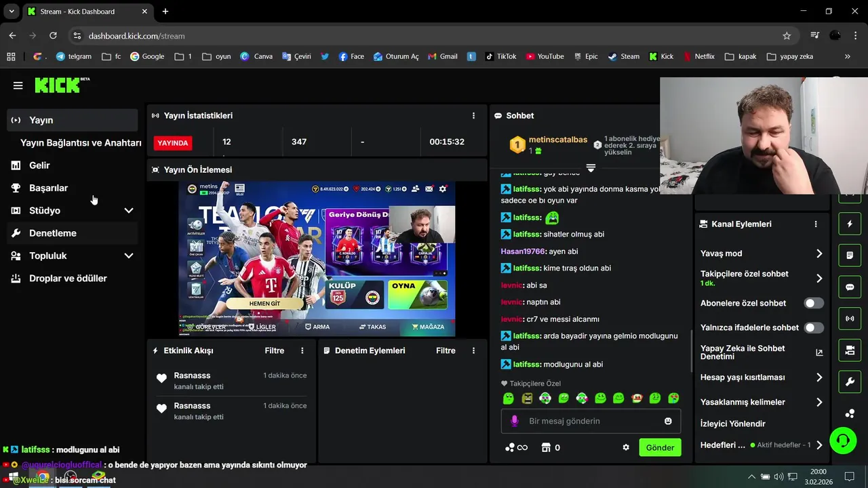This screenshot has width=868, height=488.
Task: Click the stream preview thumbnail
Action: 317,259
